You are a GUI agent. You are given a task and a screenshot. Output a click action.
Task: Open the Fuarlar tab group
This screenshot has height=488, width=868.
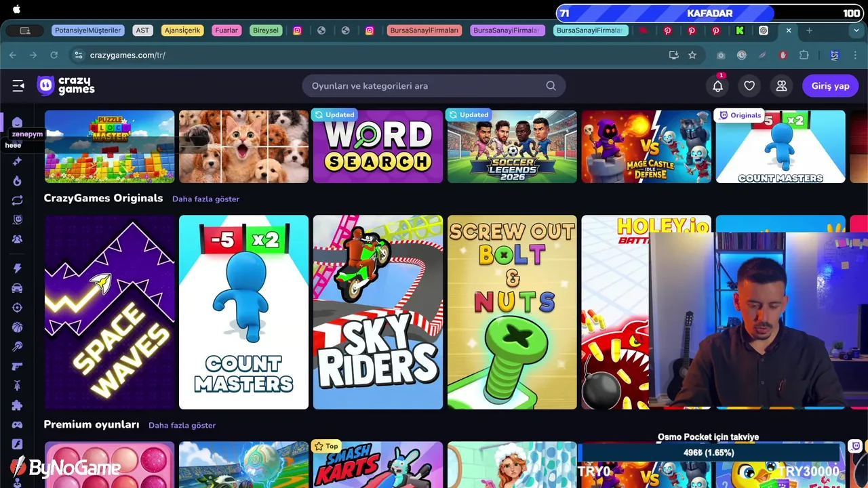point(226,30)
